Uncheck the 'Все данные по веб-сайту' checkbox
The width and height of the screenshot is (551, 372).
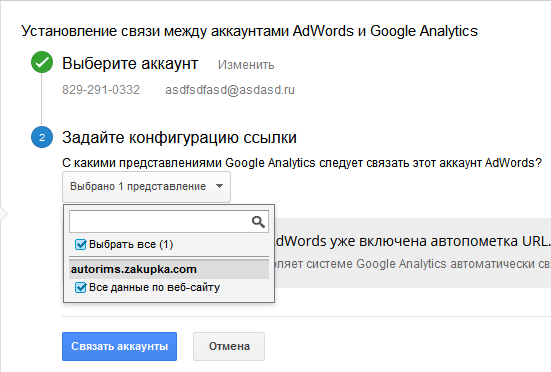pos(80,287)
